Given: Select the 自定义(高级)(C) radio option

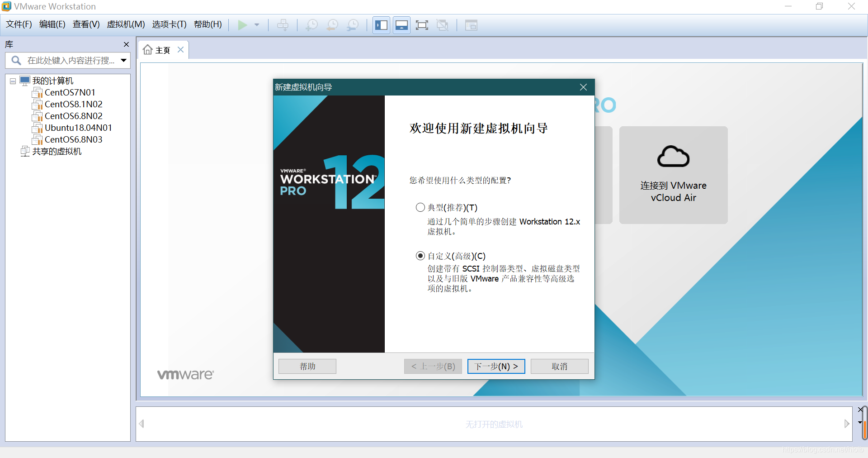Looking at the screenshot, I should tap(420, 256).
